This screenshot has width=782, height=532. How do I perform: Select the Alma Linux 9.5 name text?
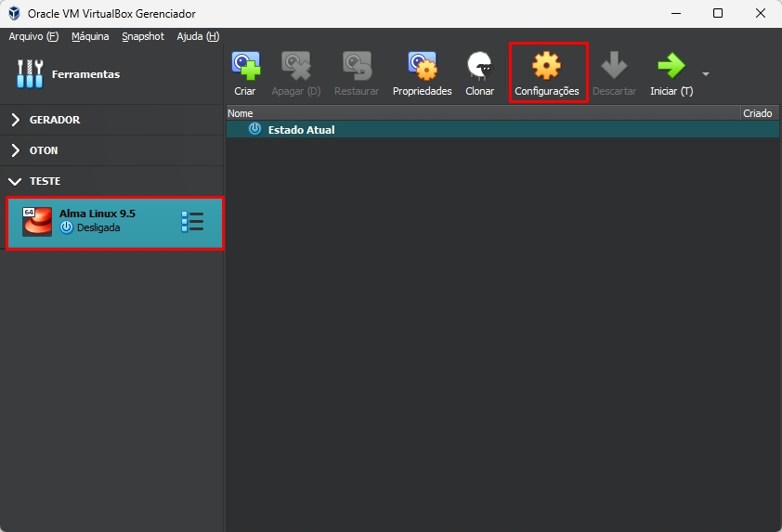98,214
